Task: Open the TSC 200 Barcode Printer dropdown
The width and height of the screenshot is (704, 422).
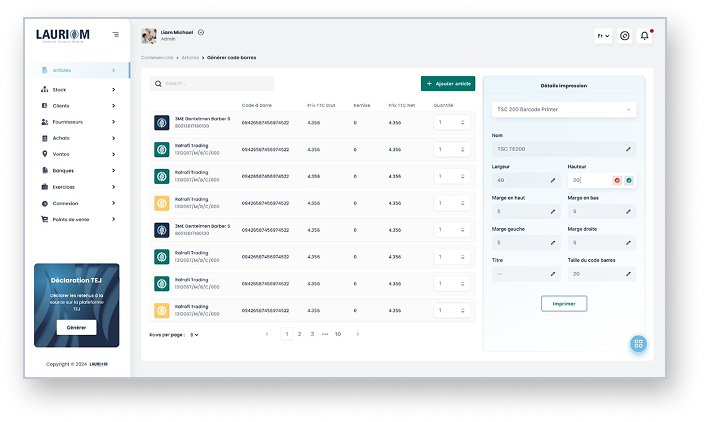Action: [x=564, y=110]
